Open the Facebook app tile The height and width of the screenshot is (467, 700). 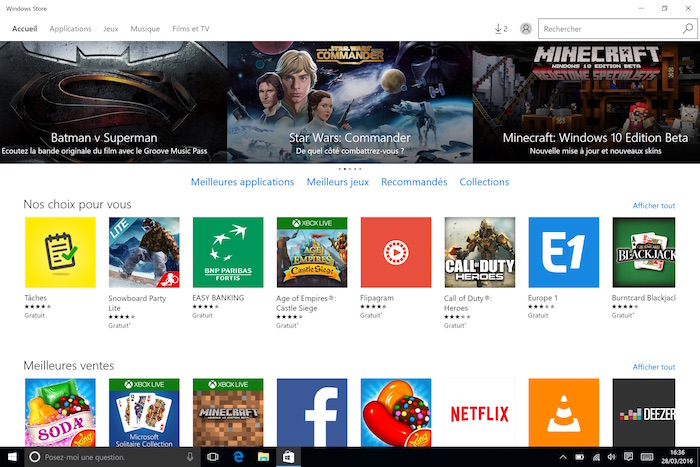coord(311,412)
